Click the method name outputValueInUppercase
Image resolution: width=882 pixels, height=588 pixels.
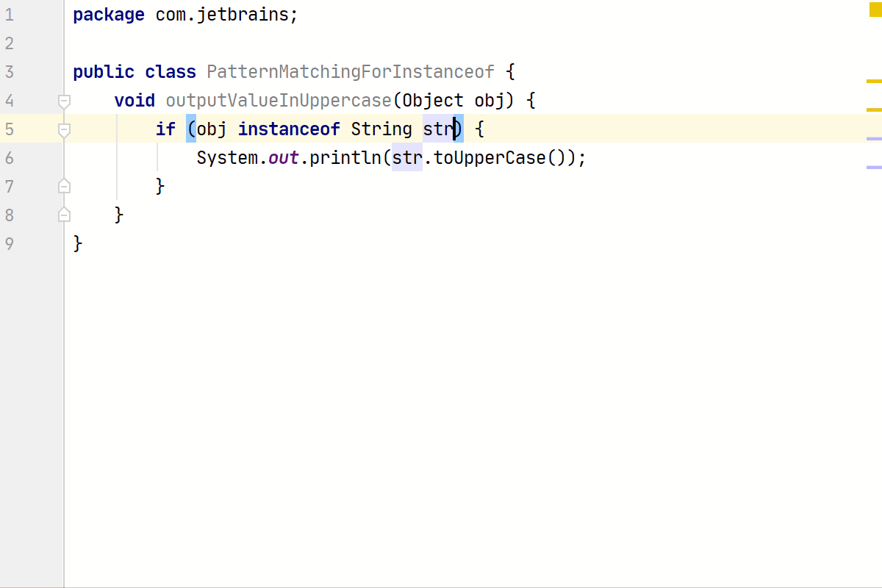click(x=279, y=101)
